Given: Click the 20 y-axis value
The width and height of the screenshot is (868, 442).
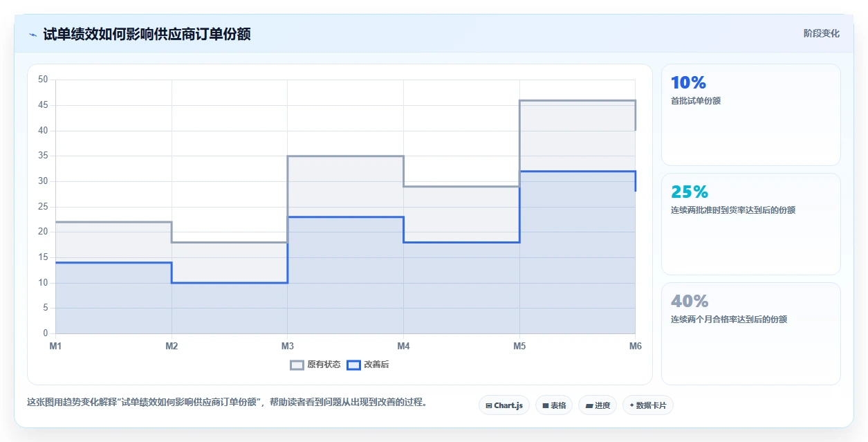Looking at the screenshot, I should pos(43,232).
